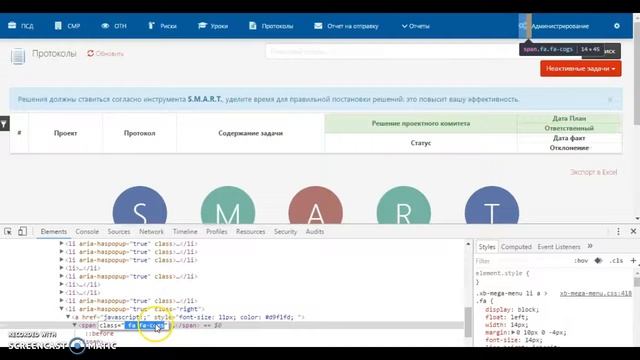Open the ПСД briefcase menu item
Image resolution: width=640 pixels, height=360 pixels.
point(21,26)
